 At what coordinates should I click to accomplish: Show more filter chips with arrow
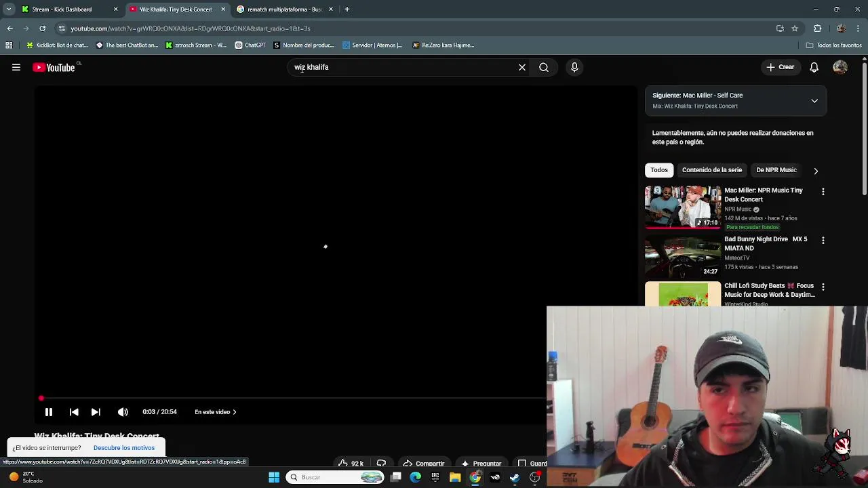pos(816,171)
